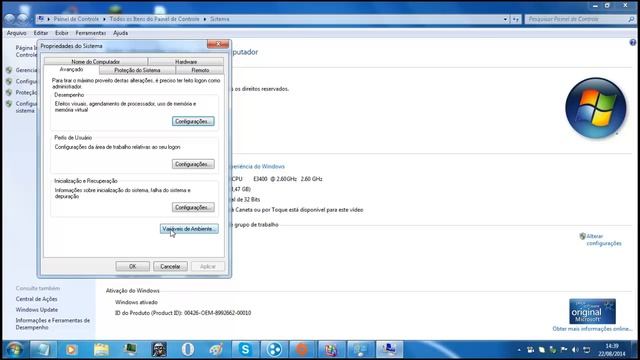Switch to Proteção do Sistema tab
Screen dimensions: 640x360
[137, 70]
